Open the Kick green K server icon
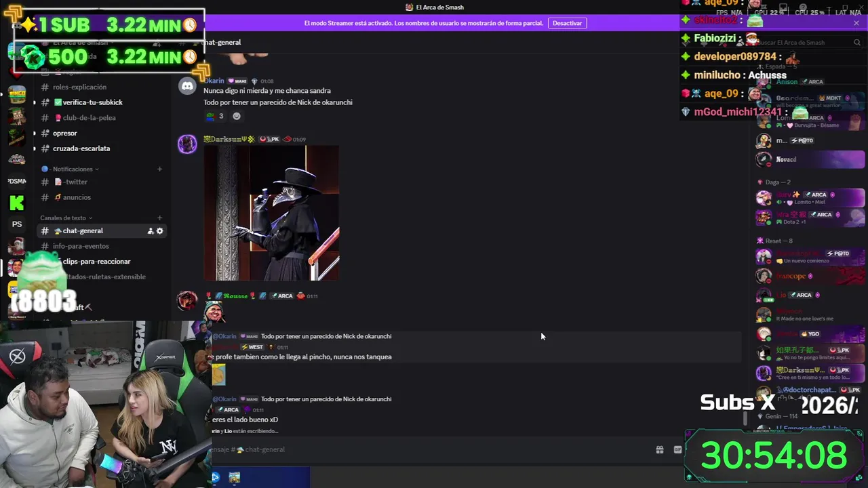Screen dimensions: 868x488 (17, 203)
